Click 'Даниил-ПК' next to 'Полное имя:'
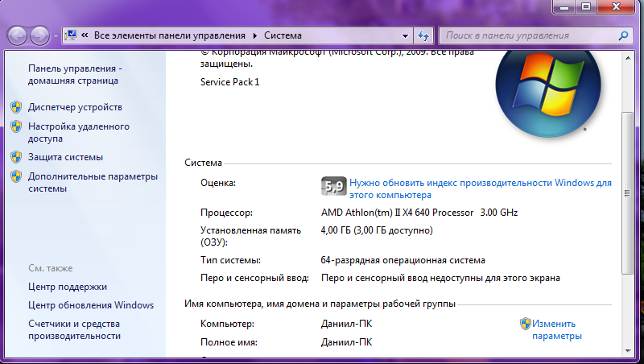Image resolution: width=644 pixels, height=364 pixels. point(346,342)
